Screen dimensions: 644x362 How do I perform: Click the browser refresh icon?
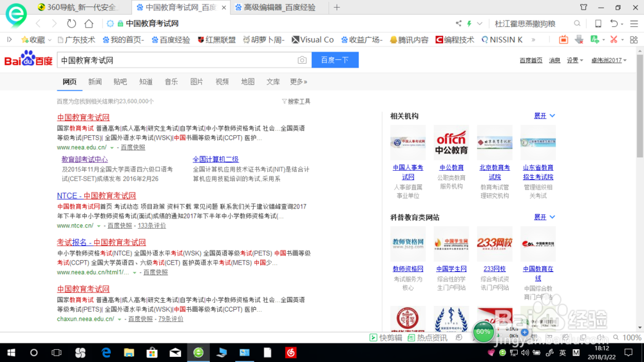coord(71,23)
